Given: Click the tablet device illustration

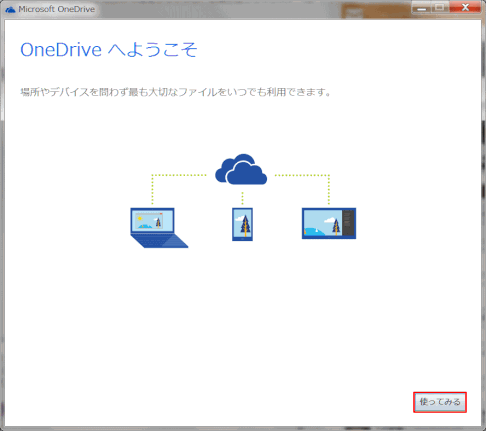Looking at the screenshot, I should (x=329, y=223).
